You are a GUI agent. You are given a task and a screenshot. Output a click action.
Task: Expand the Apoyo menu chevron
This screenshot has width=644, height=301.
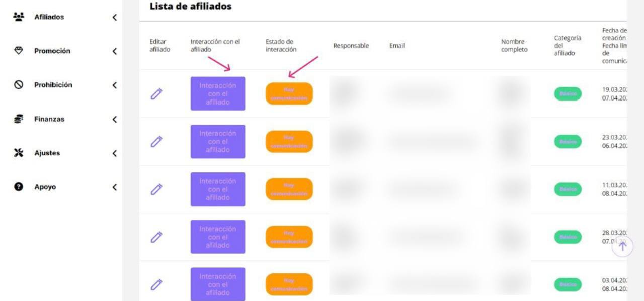(115, 187)
